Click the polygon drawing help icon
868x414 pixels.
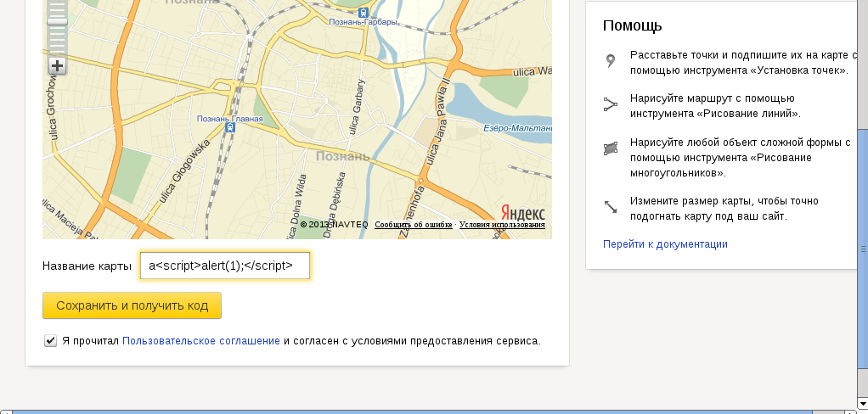(x=611, y=148)
